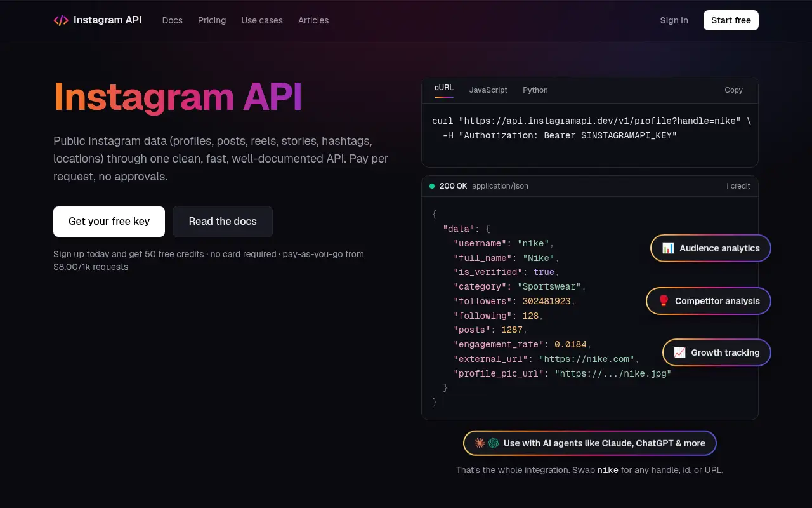Click the 200 OK status text
Image resolution: width=812 pixels, height=508 pixels.
453,186
